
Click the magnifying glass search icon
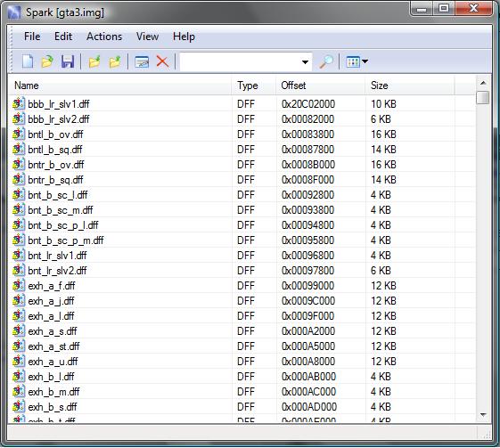click(x=326, y=61)
